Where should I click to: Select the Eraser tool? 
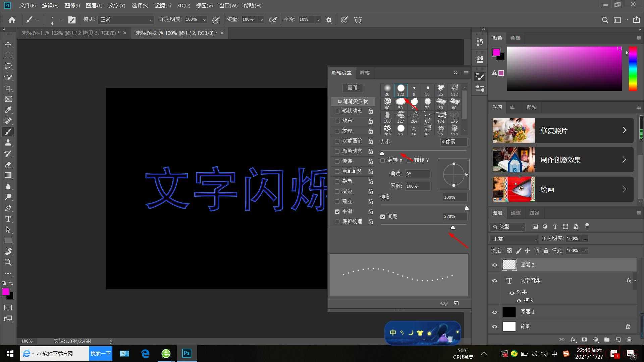[x=8, y=165]
